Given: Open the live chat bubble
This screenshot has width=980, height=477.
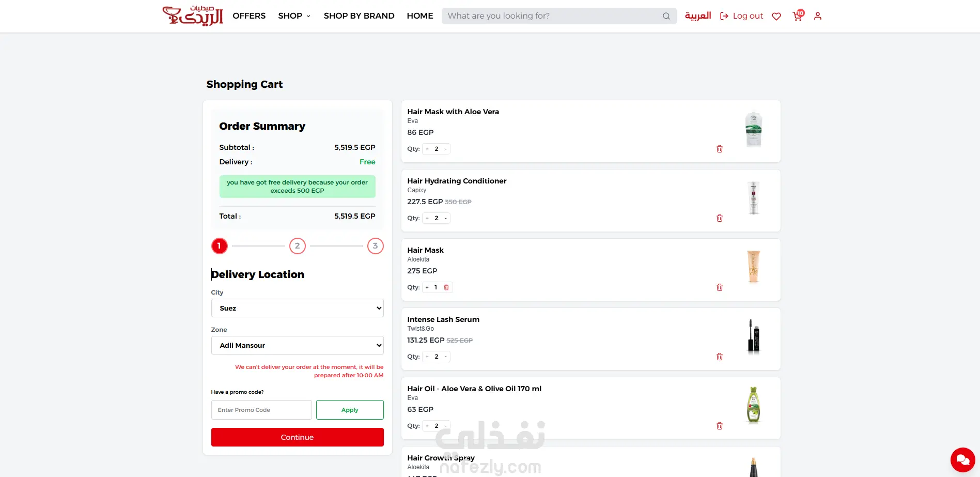Looking at the screenshot, I should click(x=963, y=459).
